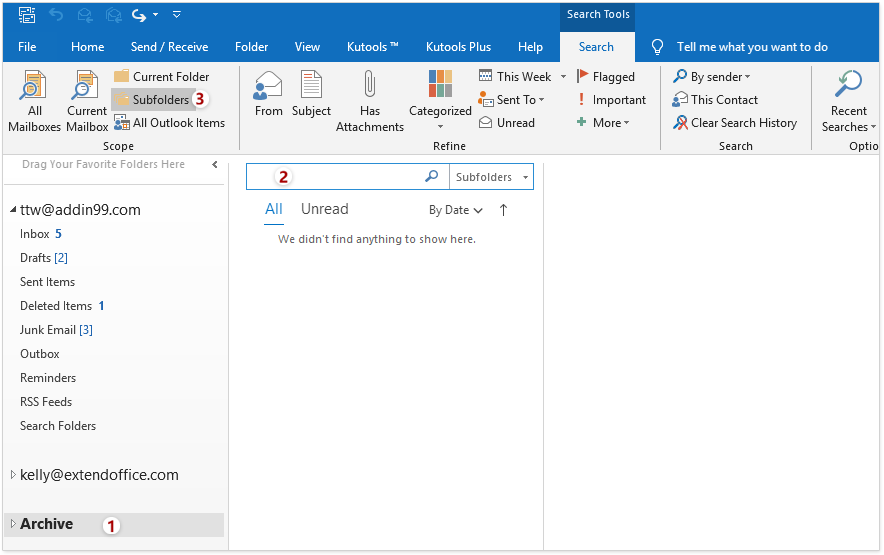Reverse sort order with up arrow
Screen dimensions: 884x555
click(503, 210)
